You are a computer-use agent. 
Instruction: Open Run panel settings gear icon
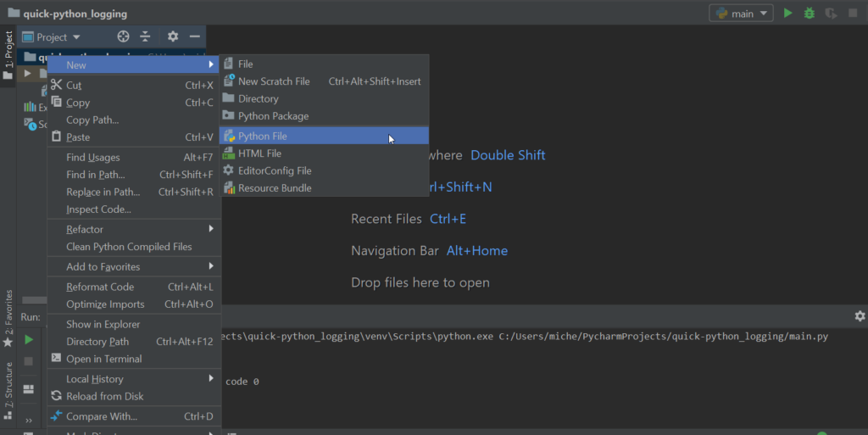pyautogui.click(x=860, y=316)
